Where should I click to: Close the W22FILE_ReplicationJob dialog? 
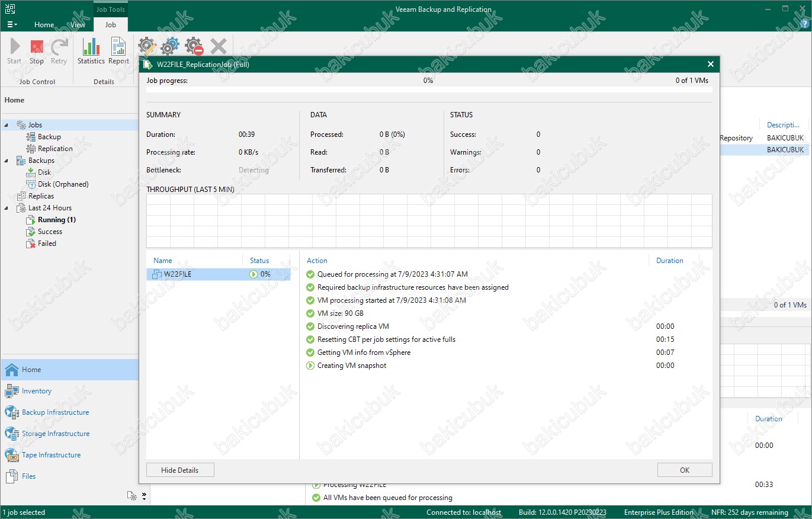pos(711,64)
